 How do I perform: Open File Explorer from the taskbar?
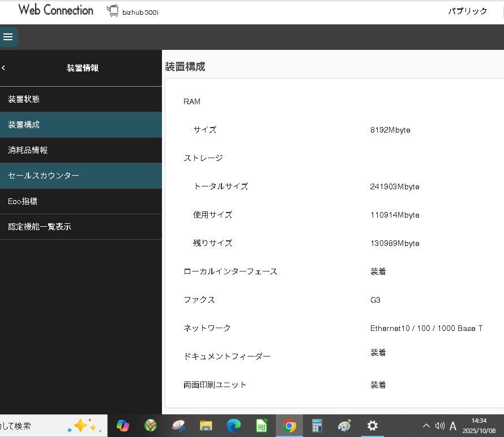point(206,425)
